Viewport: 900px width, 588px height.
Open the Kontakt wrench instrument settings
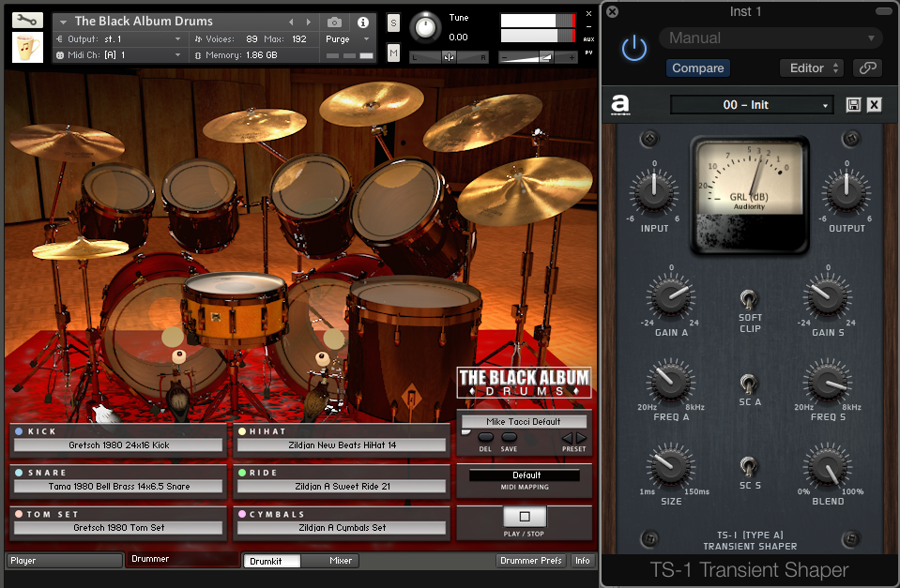click(27, 20)
